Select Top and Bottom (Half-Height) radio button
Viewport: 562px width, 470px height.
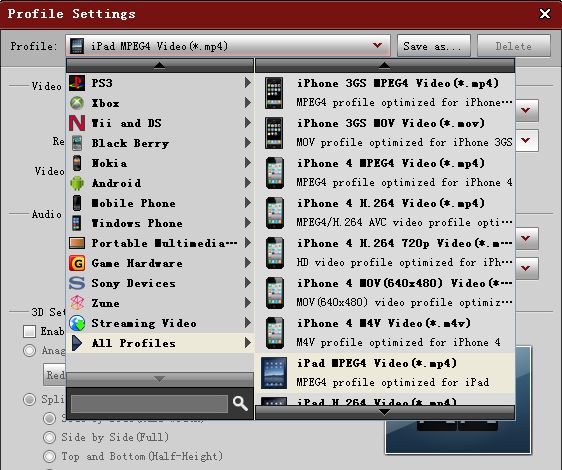point(49,456)
